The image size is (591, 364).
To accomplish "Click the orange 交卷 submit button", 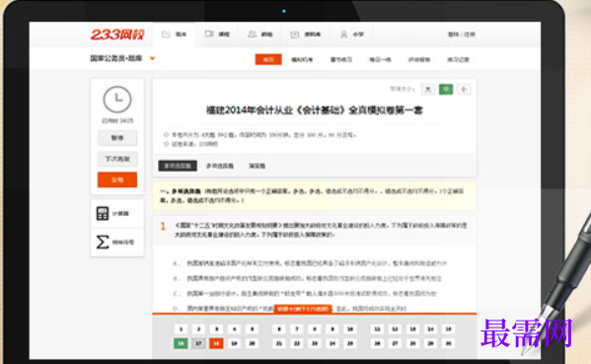I will [117, 180].
